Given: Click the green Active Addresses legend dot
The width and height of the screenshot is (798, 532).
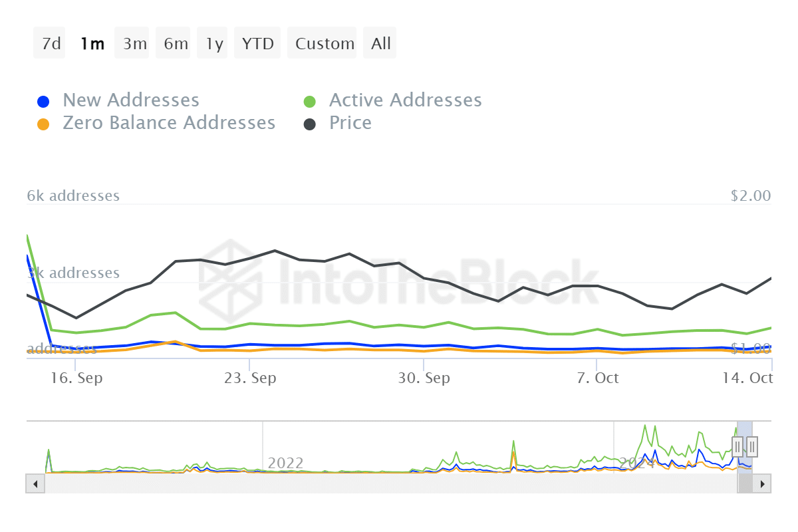Looking at the screenshot, I should click(x=310, y=102).
